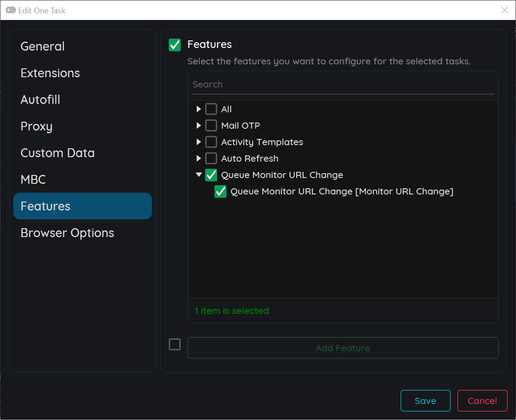The height and width of the screenshot is (420, 516).
Task: Select the Browser Options section
Action: [67, 232]
